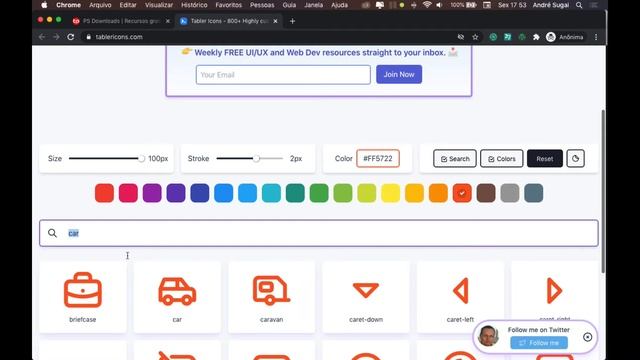Click the Your Email input field

click(283, 75)
